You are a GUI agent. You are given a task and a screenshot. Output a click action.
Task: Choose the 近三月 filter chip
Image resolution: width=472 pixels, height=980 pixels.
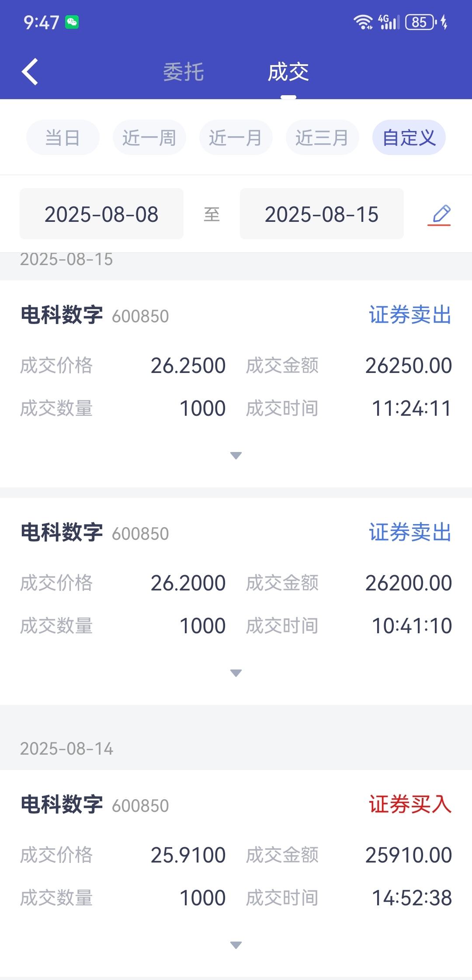pyautogui.click(x=323, y=138)
